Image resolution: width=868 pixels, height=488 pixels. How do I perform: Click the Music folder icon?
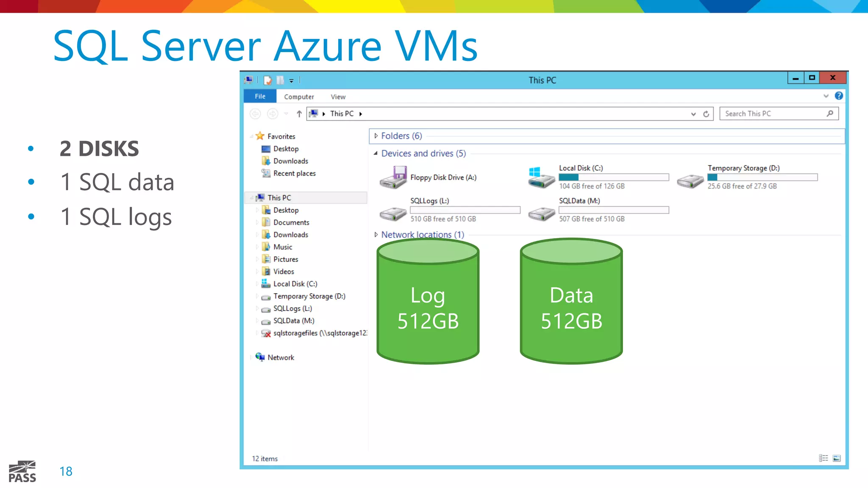click(x=266, y=247)
